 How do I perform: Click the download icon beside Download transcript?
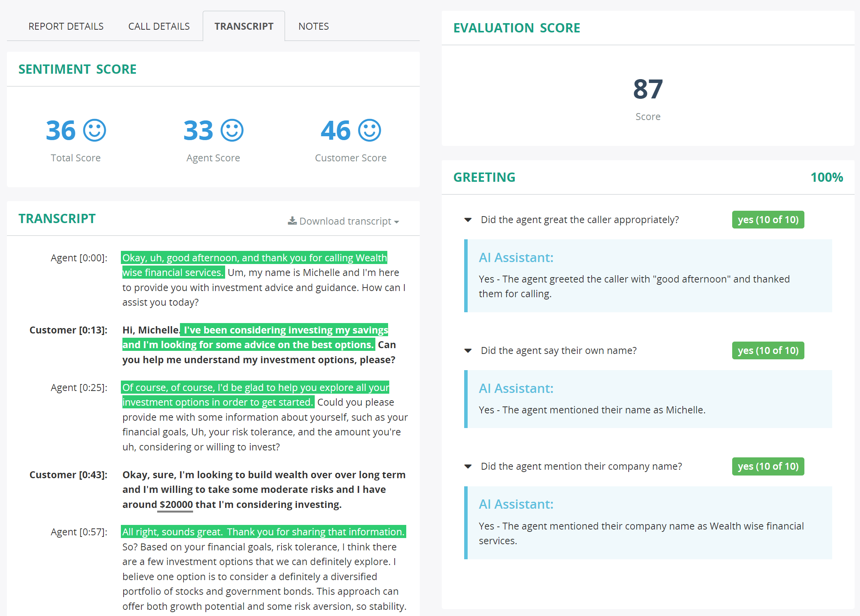[x=293, y=221]
